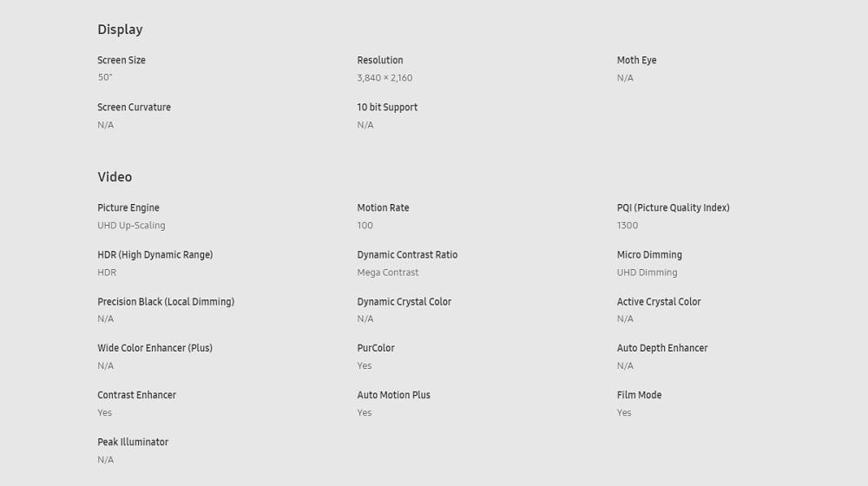Click the 3,840 × 2,160 resolution value
This screenshot has height=486, width=868.
(385, 78)
